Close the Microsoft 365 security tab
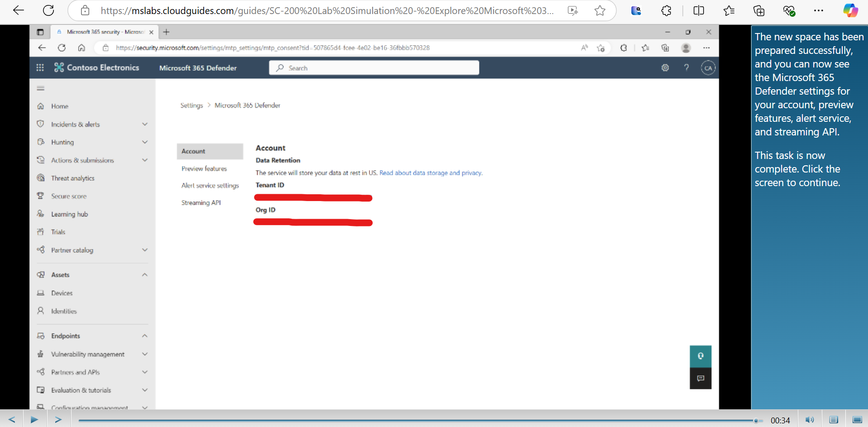The width and height of the screenshot is (868, 427). pyautogui.click(x=151, y=32)
